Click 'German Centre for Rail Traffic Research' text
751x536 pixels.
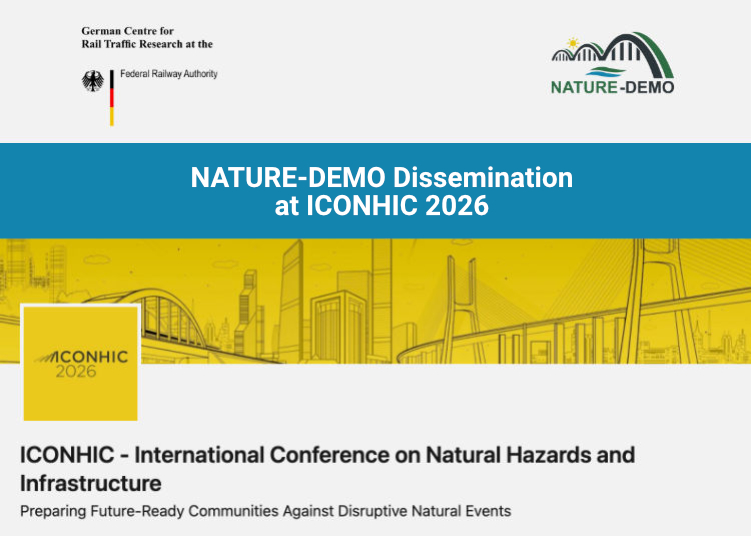[147, 37]
